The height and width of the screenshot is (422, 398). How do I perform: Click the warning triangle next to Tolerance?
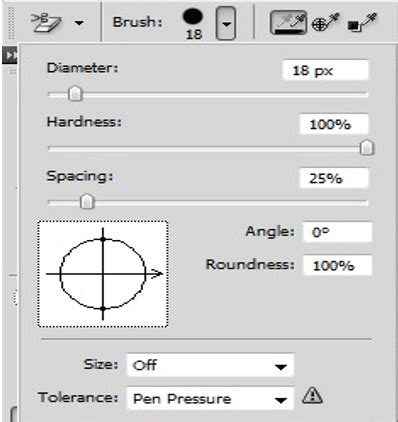pos(312,396)
